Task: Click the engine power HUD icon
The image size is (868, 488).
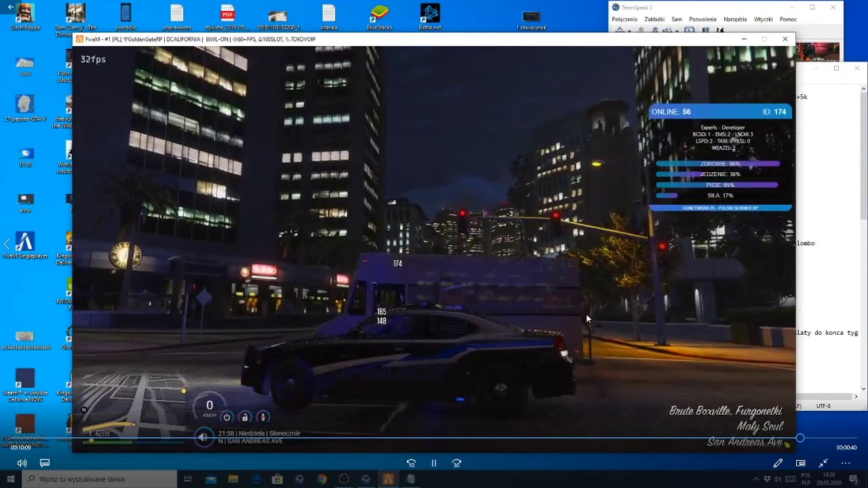Action: point(227,418)
